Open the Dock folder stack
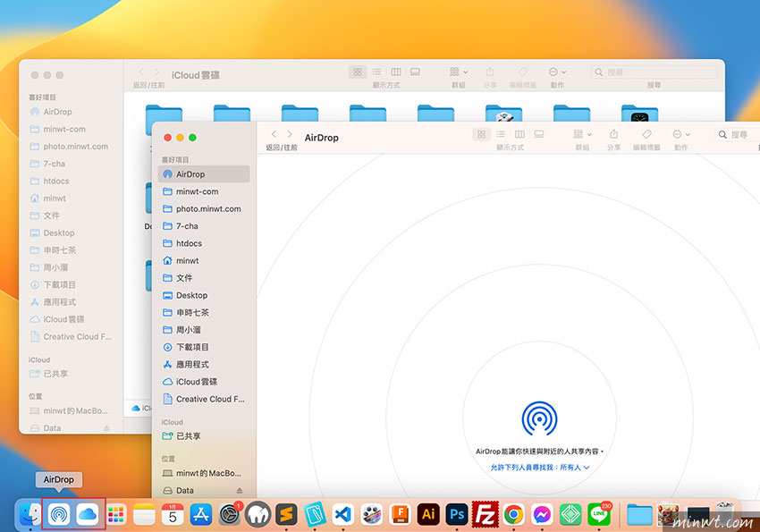The width and height of the screenshot is (760, 532). [x=639, y=514]
